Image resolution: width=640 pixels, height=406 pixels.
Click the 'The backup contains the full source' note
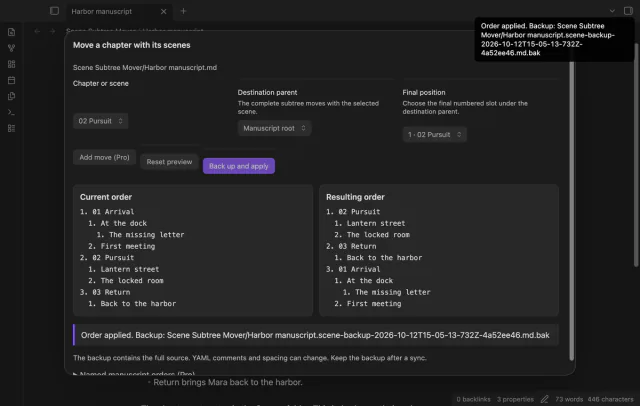tap(249, 358)
